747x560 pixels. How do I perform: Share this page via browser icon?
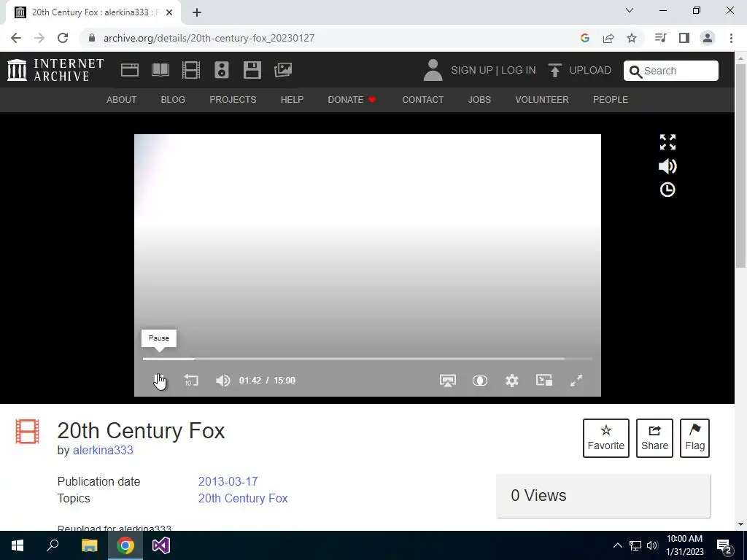tap(608, 38)
